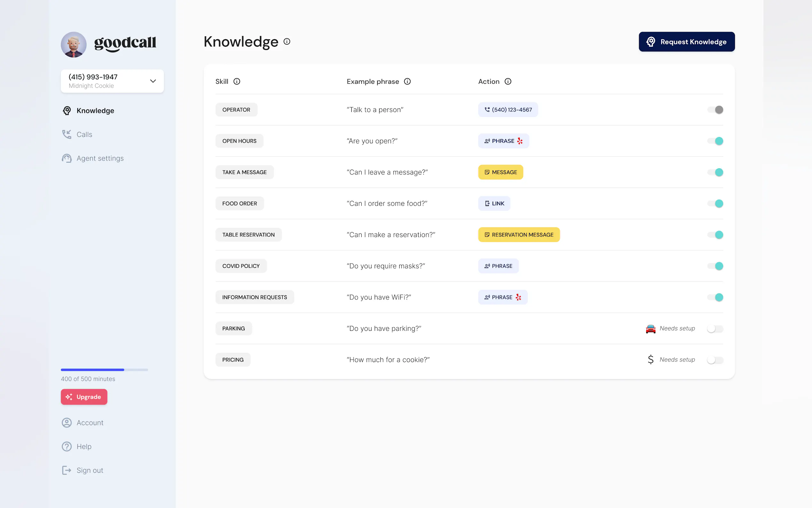Click the Reservation Message action tag
This screenshot has height=508, width=812.
click(519, 234)
